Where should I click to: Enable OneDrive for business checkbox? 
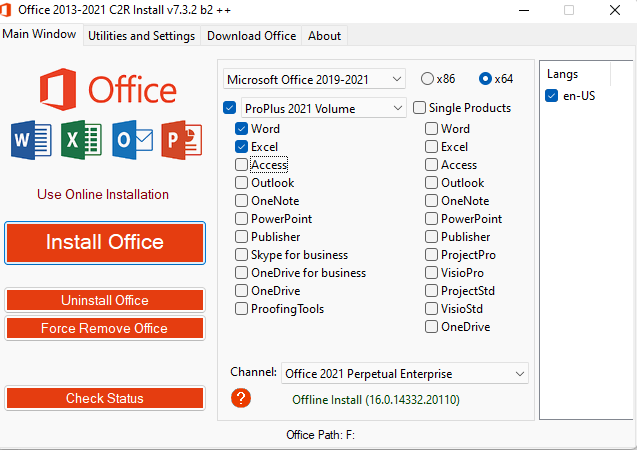(x=241, y=273)
